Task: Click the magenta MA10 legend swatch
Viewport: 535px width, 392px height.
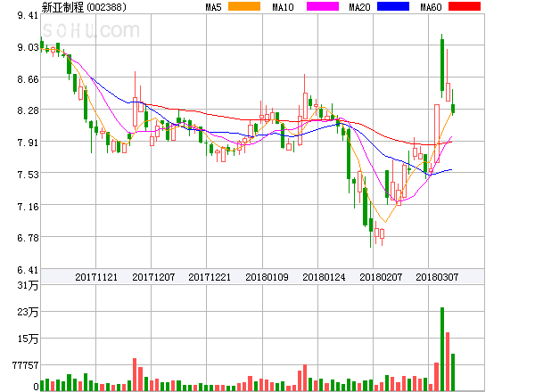Action: [323, 6]
